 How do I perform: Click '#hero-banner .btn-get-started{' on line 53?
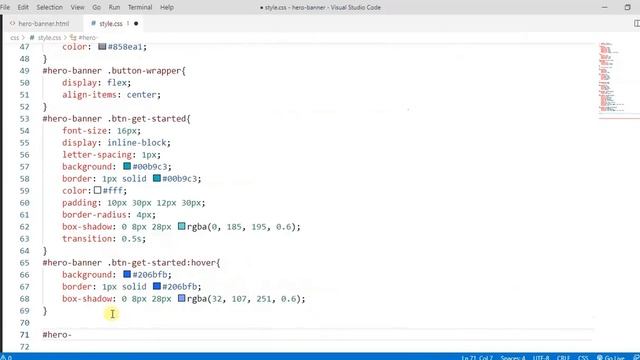point(116,119)
